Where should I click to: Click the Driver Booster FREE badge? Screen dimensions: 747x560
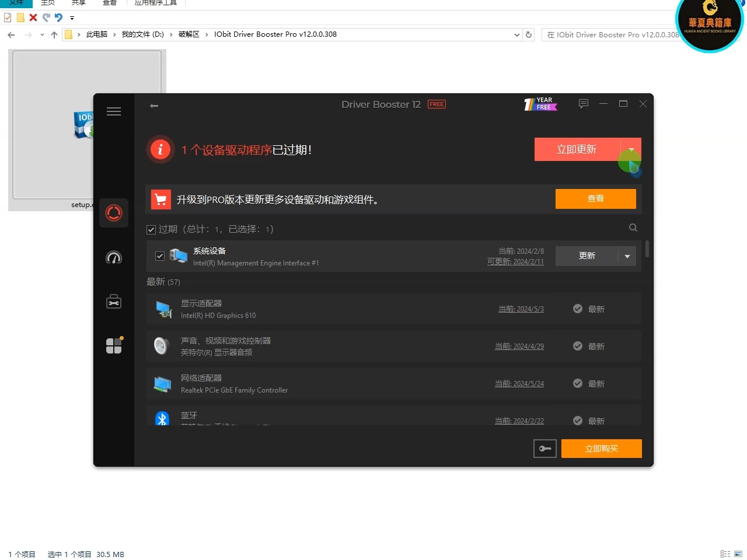tap(437, 104)
